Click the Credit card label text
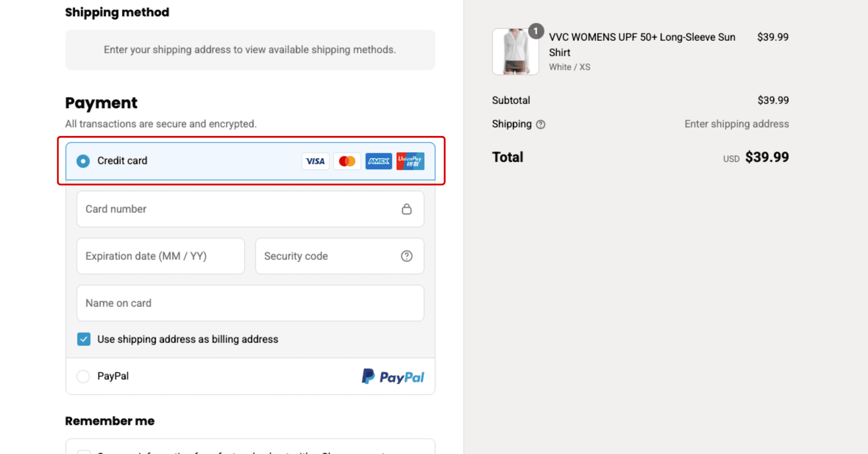 pos(122,161)
